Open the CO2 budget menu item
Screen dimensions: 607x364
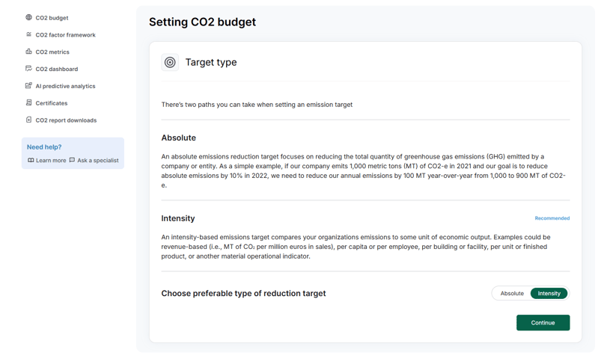tap(52, 18)
